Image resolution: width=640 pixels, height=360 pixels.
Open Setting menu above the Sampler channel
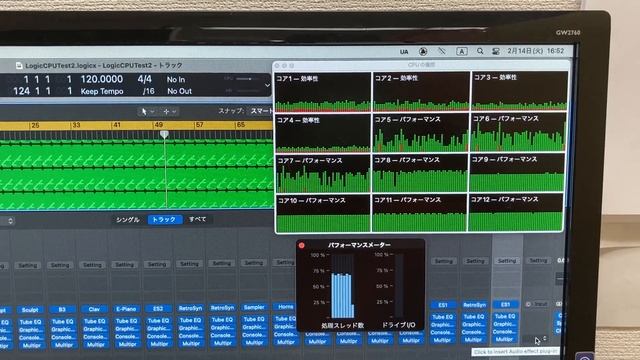[253, 263]
